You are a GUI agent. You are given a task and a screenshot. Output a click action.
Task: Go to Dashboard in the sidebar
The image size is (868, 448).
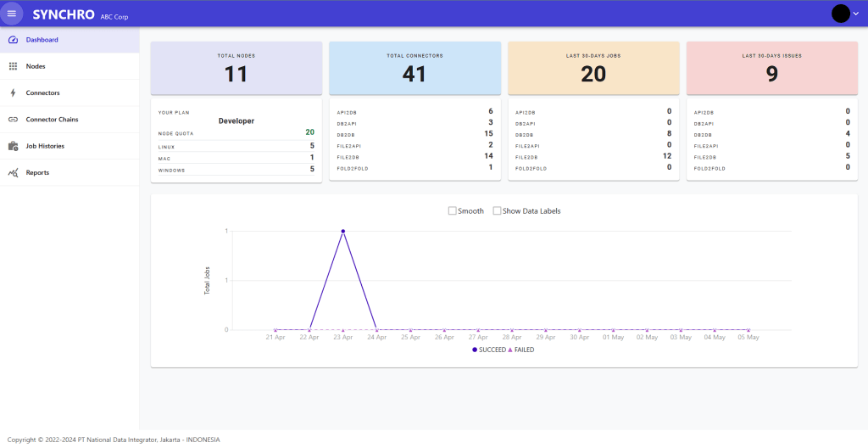click(70, 40)
